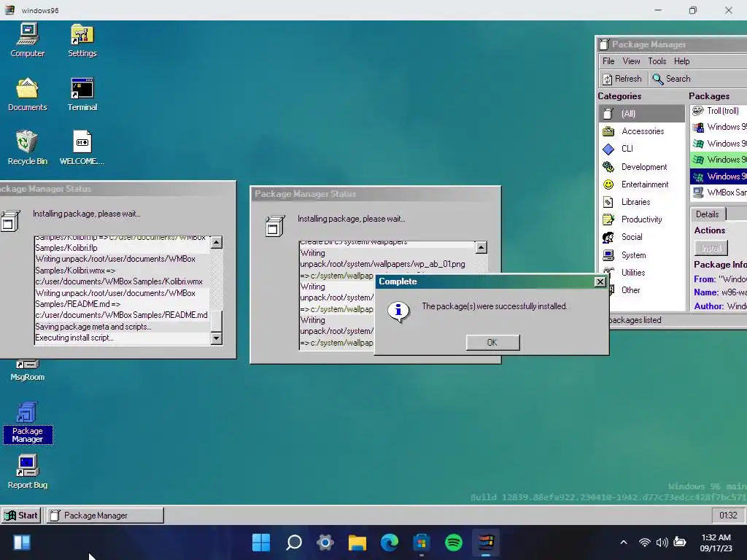Open the WELCOME markdown file icon
Screen dimensions: 747x560
point(82,148)
